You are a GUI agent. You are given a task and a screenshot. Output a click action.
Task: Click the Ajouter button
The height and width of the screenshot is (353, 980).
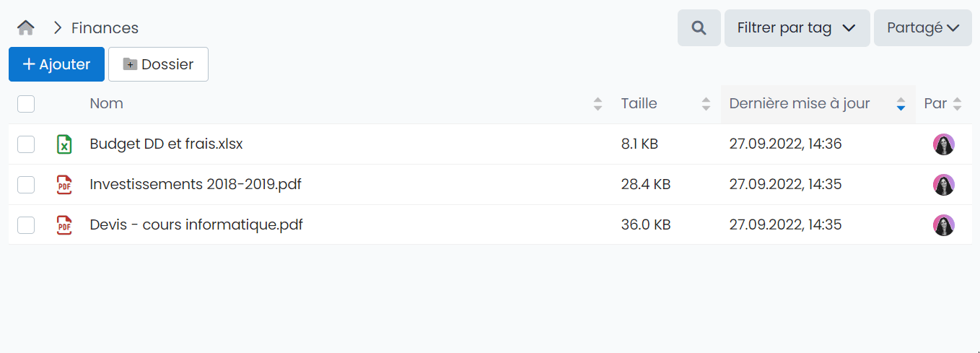coord(56,64)
